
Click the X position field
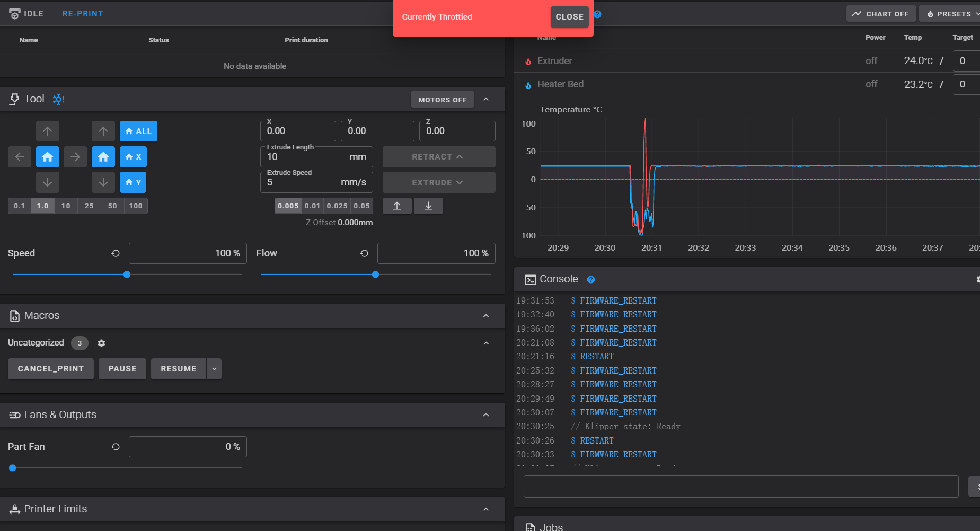click(298, 131)
